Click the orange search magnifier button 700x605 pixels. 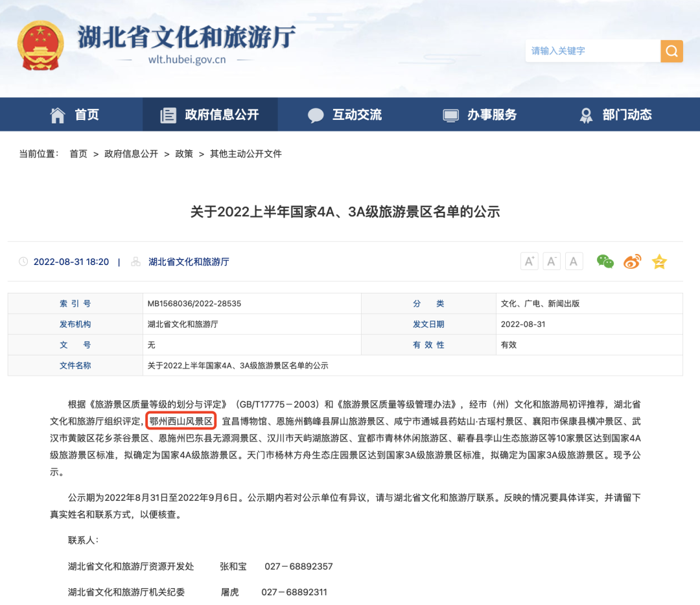coord(671,51)
